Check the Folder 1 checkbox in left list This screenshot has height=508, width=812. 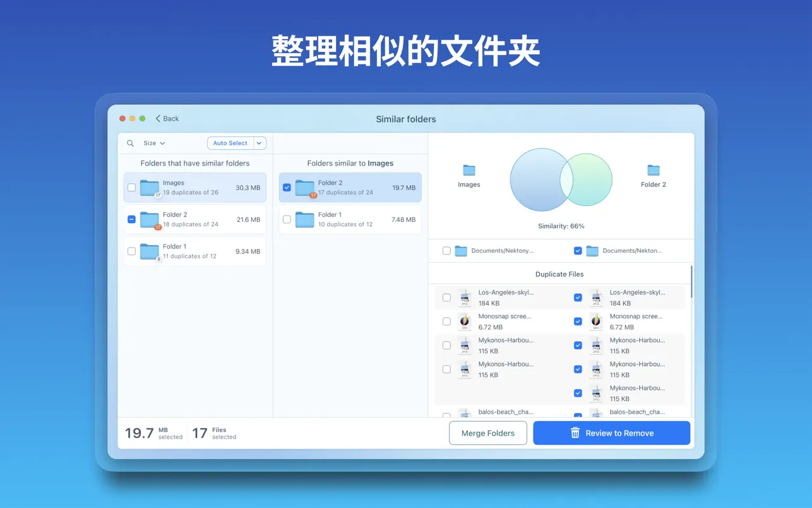tap(131, 251)
